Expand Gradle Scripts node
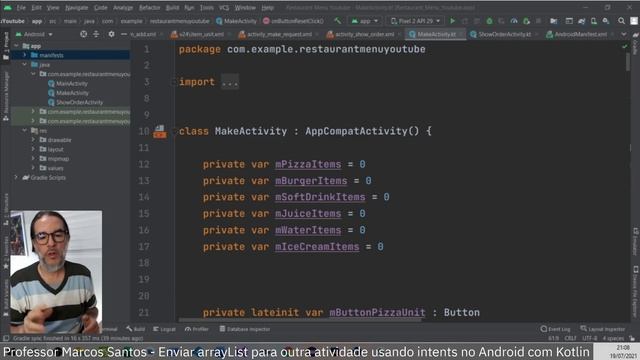 16,177
